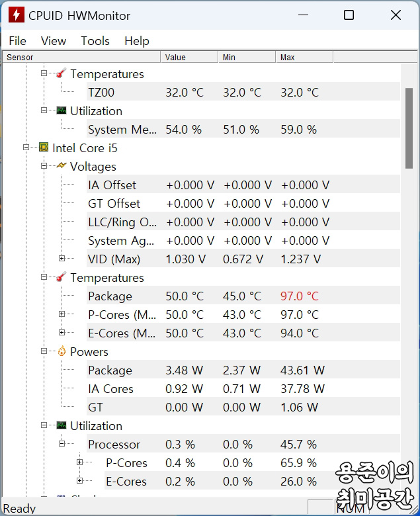Open the File menu
420x516 pixels.
(x=17, y=41)
